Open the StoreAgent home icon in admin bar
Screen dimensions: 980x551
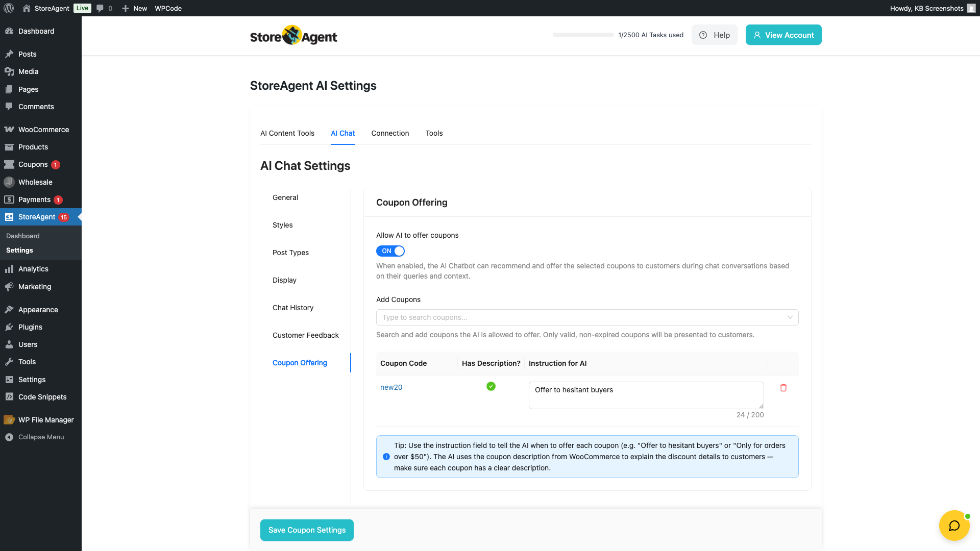pos(27,8)
